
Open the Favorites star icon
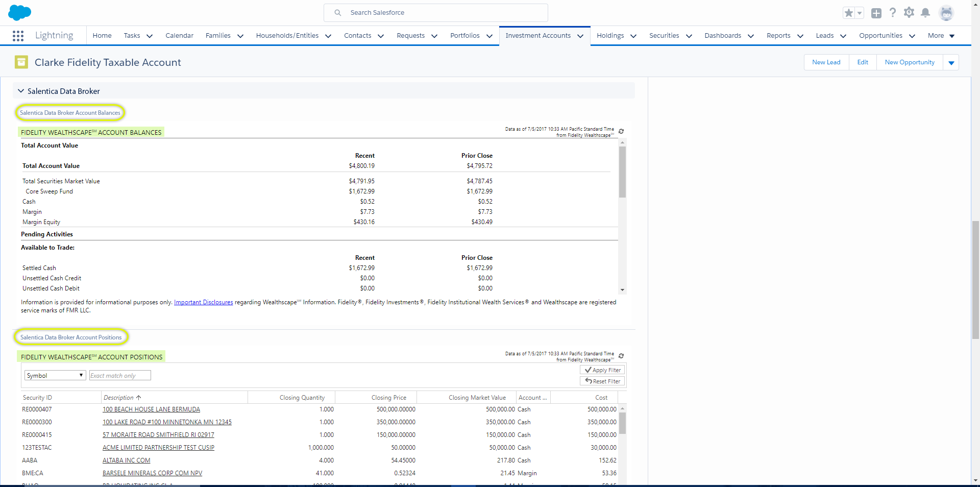point(848,13)
